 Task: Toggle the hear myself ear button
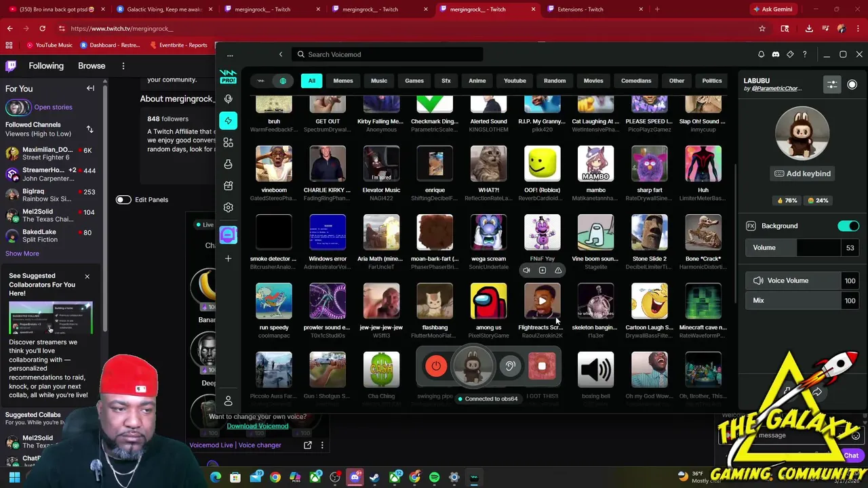(510, 366)
